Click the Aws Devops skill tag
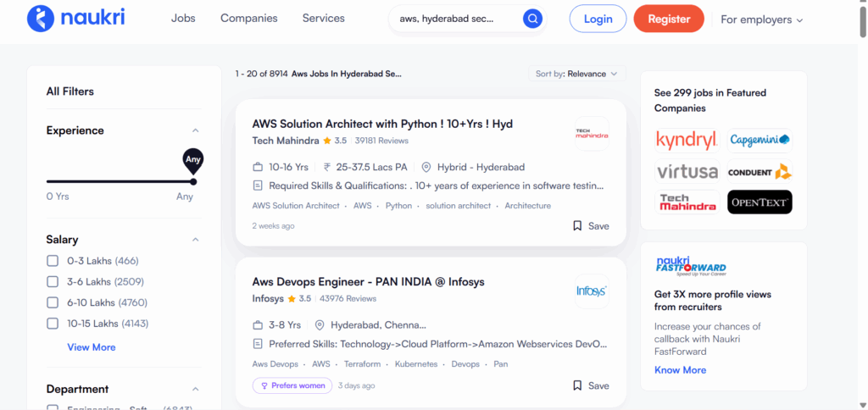The width and height of the screenshot is (868, 410). 275,364
